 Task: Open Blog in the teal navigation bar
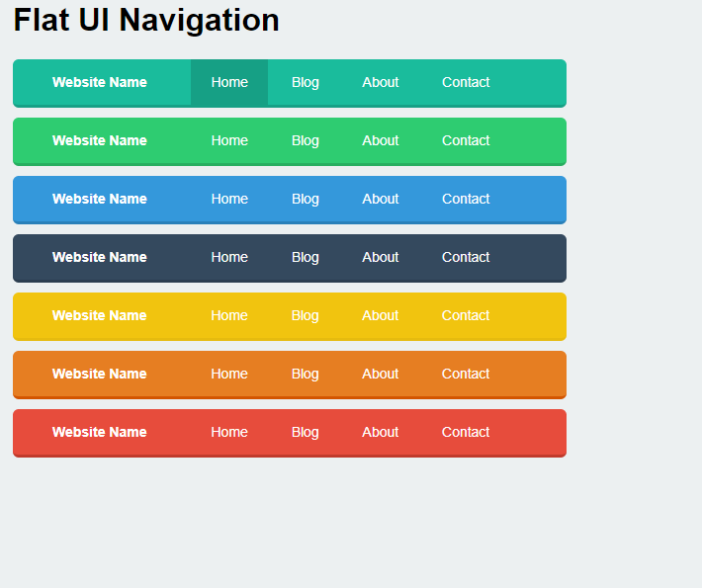pos(306,82)
